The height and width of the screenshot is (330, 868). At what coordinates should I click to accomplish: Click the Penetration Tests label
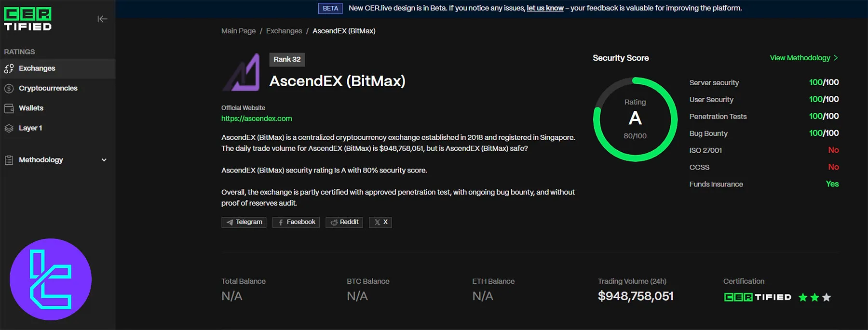(x=718, y=117)
